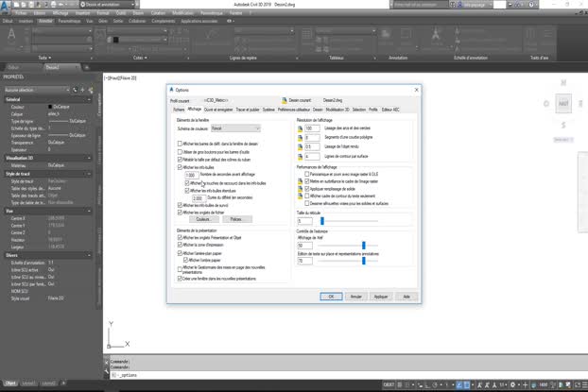Collapse the Général section in Properties
The width and height of the screenshot is (588, 392).
pyautogui.click(x=89, y=100)
